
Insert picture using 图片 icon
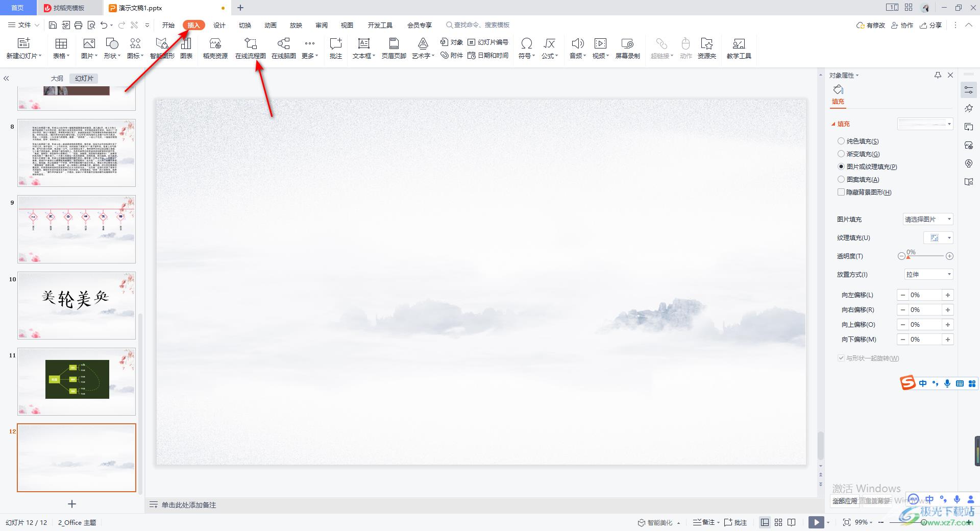point(89,49)
